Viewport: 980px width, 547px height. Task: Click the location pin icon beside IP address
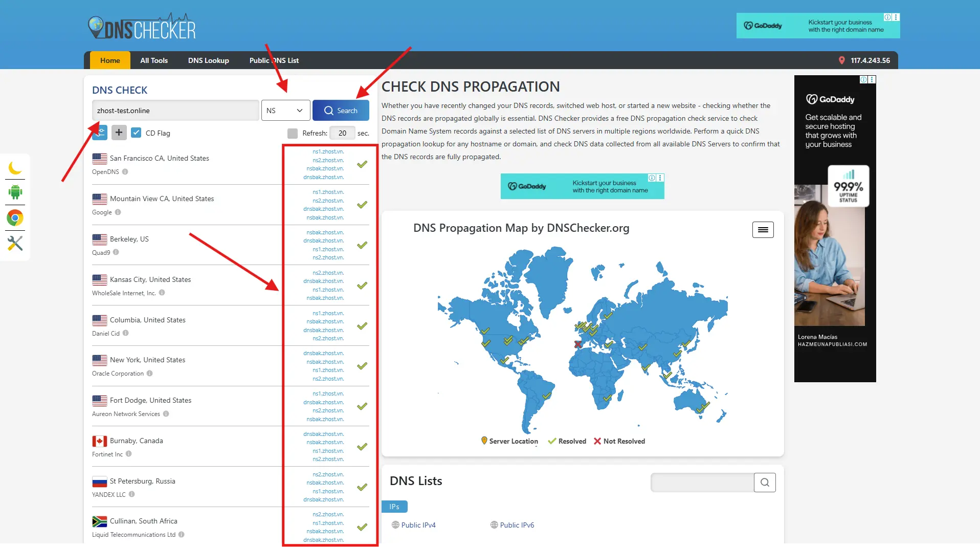[x=842, y=60]
